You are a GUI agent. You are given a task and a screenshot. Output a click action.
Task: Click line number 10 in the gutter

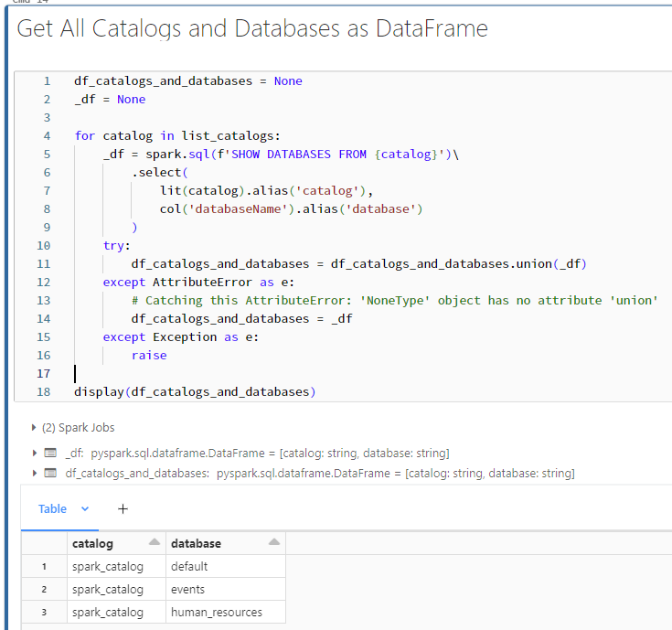(44, 245)
